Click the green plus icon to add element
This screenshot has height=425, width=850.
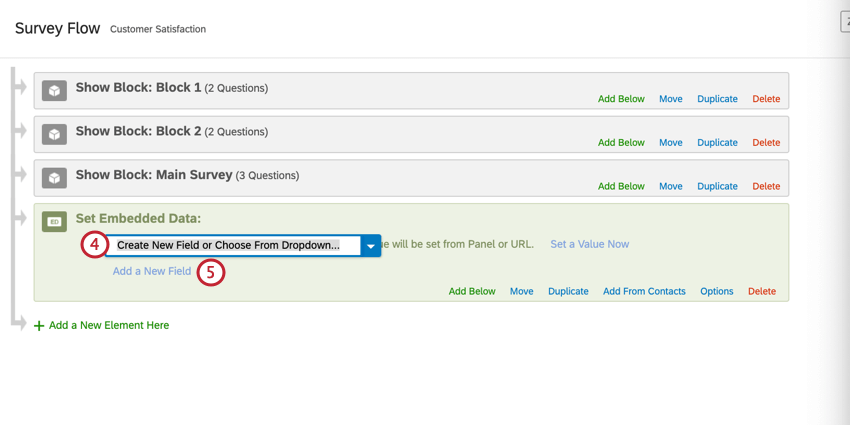[x=39, y=326]
